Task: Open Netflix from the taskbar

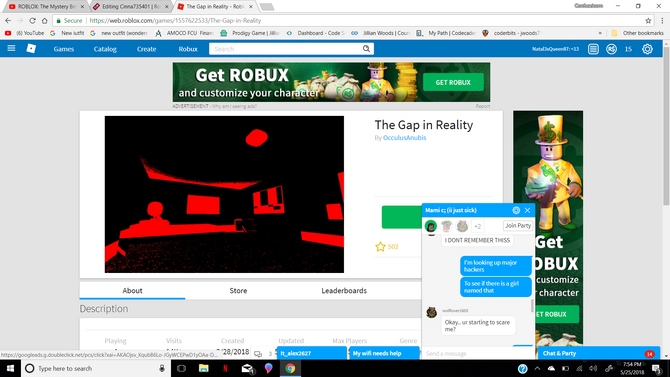Action: click(x=225, y=368)
